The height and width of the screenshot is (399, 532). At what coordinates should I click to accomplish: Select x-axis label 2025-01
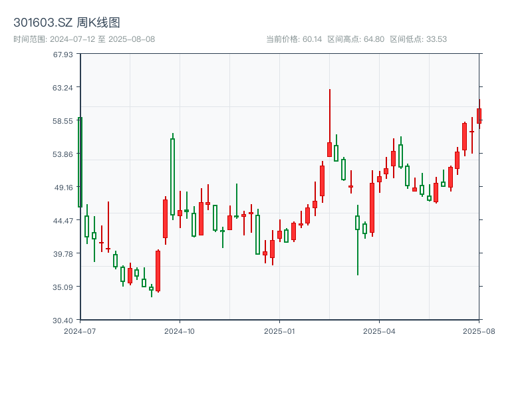[279, 331]
